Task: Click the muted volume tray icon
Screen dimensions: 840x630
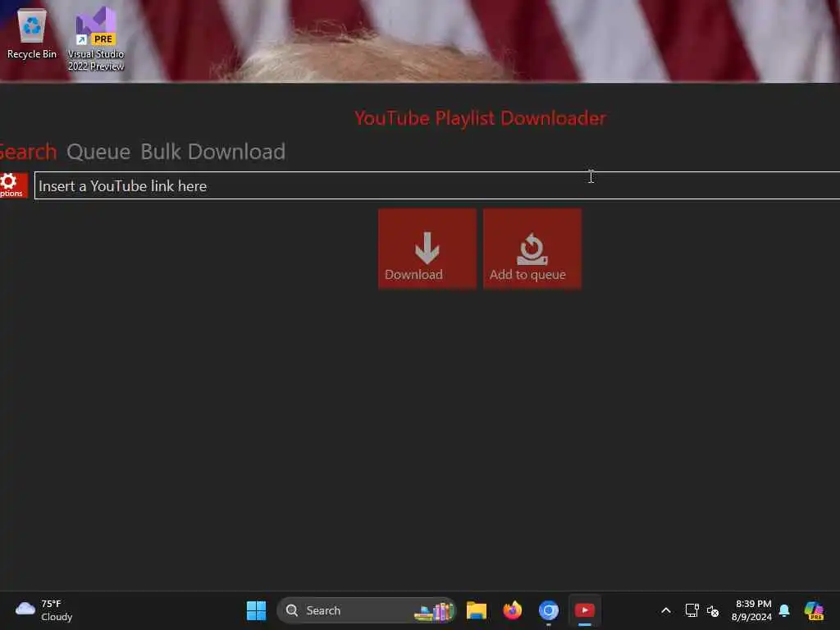Action: [x=713, y=610]
